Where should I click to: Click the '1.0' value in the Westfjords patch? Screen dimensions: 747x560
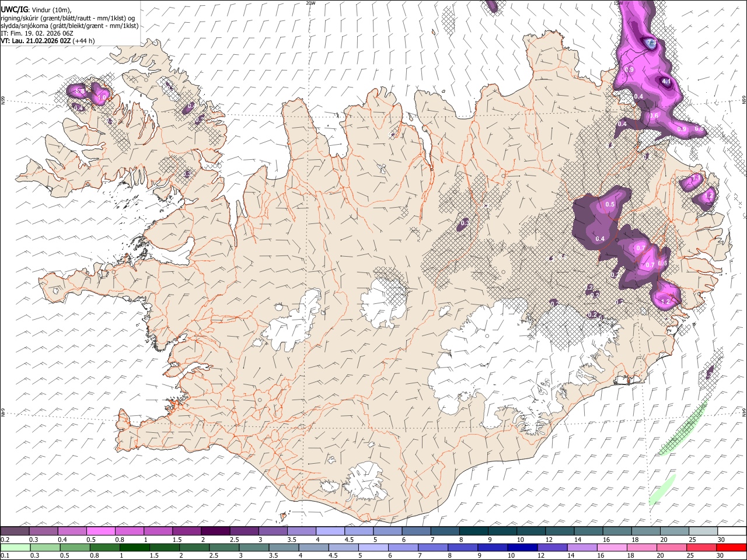103,97
